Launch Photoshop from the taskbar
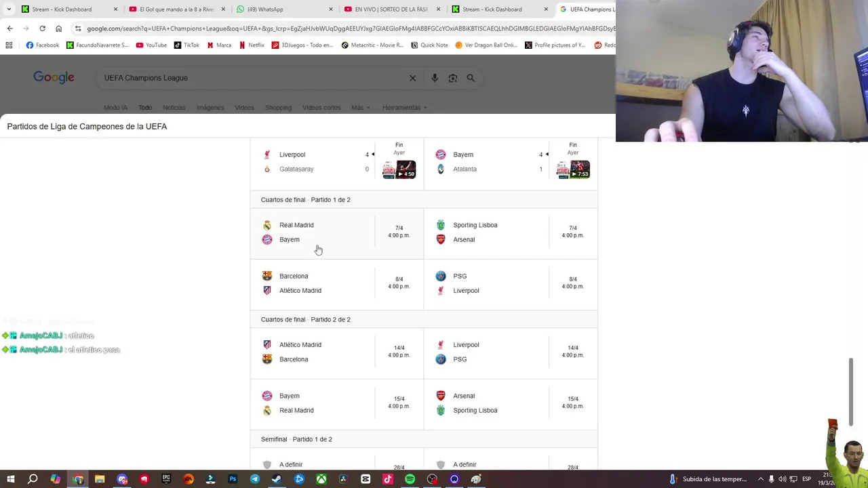 [x=233, y=479]
